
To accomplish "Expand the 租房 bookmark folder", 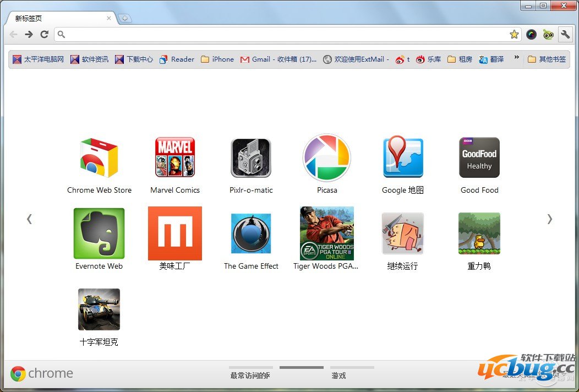I will (460, 59).
